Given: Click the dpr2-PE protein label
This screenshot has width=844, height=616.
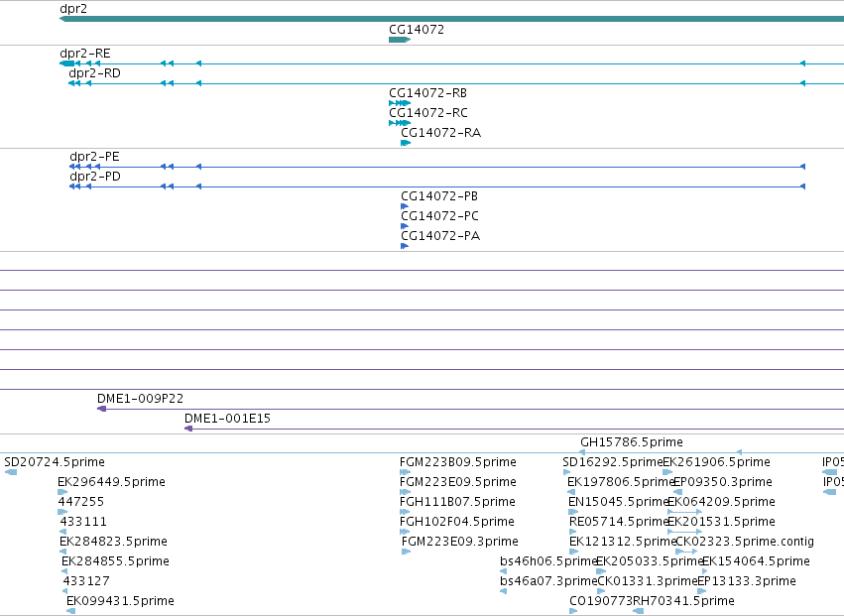Looking at the screenshot, I should [95, 157].
